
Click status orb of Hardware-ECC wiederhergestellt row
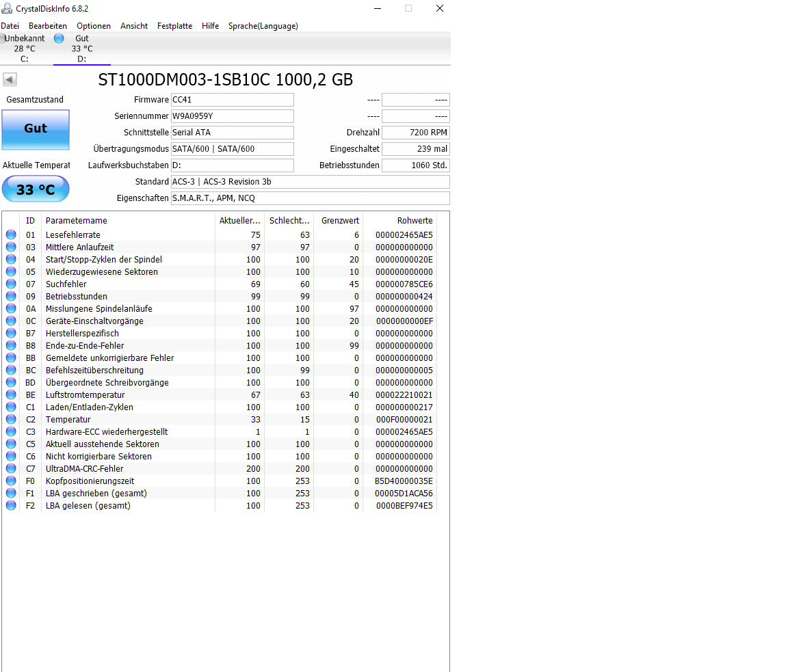11,431
